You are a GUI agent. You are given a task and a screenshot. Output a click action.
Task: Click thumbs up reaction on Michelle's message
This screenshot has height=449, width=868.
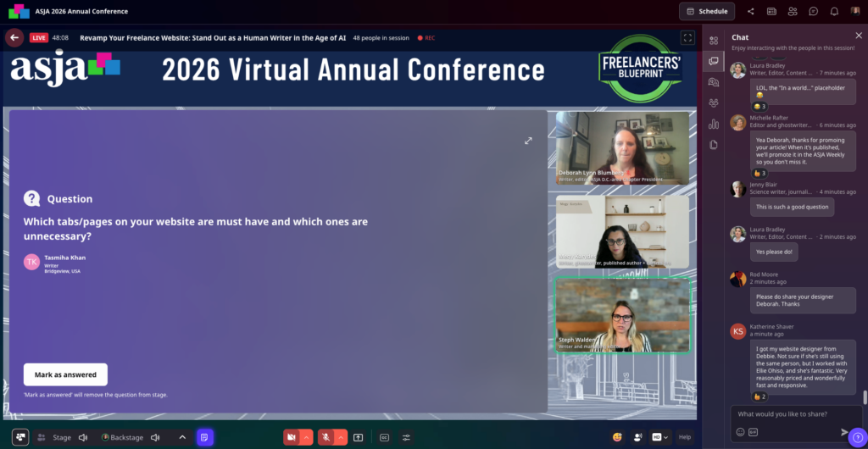point(759,173)
